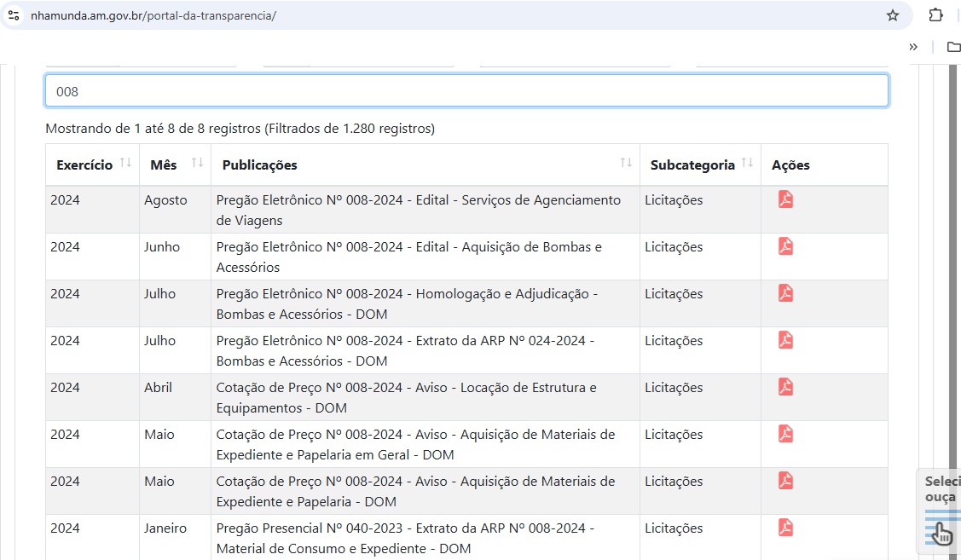This screenshot has height=560, width=961.
Task: Open PDF for Serviços de Agenciamento de Viagens
Action: pyautogui.click(x=785, y=199)
